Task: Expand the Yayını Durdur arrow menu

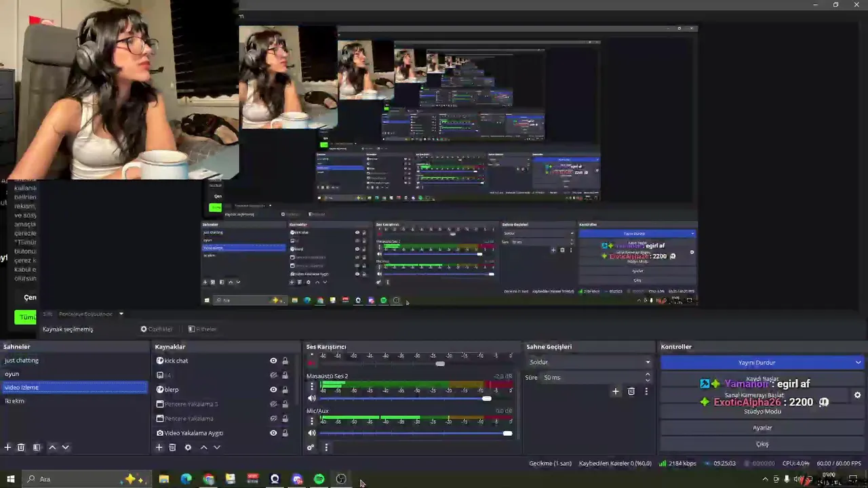Action: pyautogui.click(x=858, y=363)
